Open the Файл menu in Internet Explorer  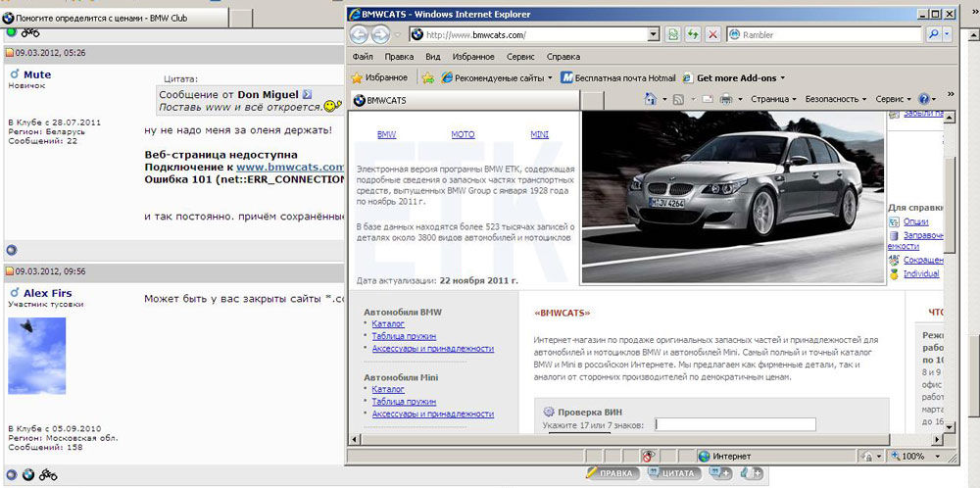click(363, 56)
